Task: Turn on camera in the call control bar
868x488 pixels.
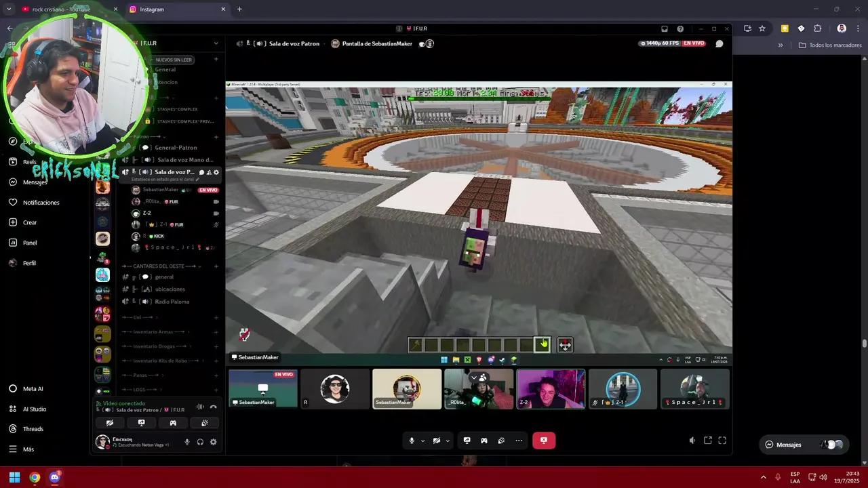Action: click(437, 441)
